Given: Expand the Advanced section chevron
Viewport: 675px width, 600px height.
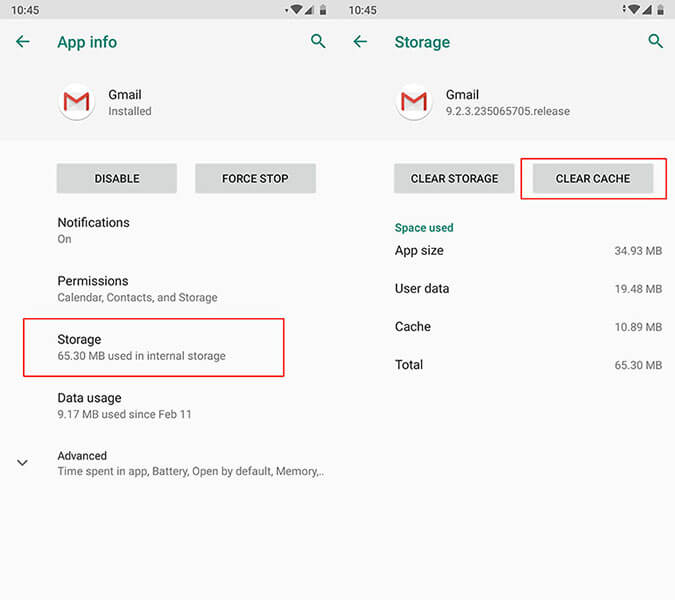Looking at the screenshot, I should tap(22, 463).
